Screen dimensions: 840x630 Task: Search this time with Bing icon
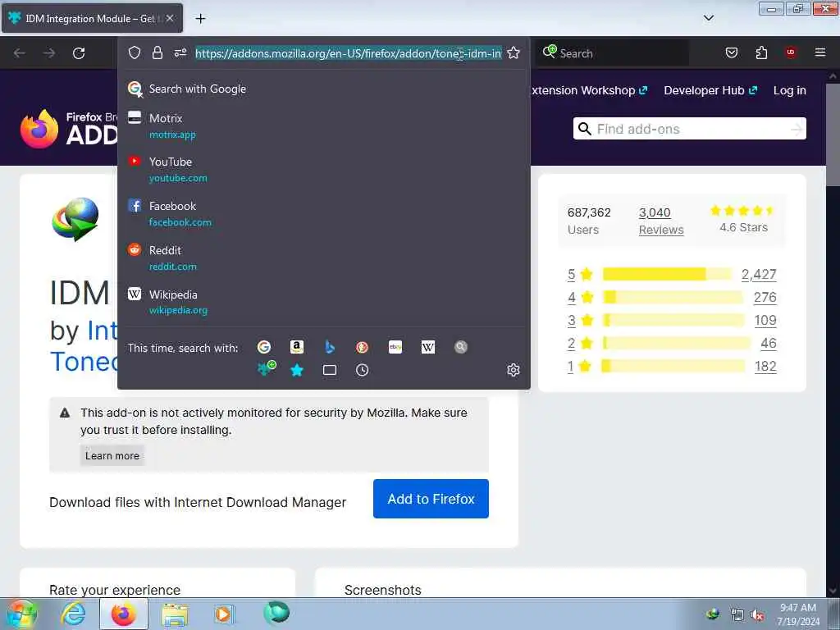(330, 347)
